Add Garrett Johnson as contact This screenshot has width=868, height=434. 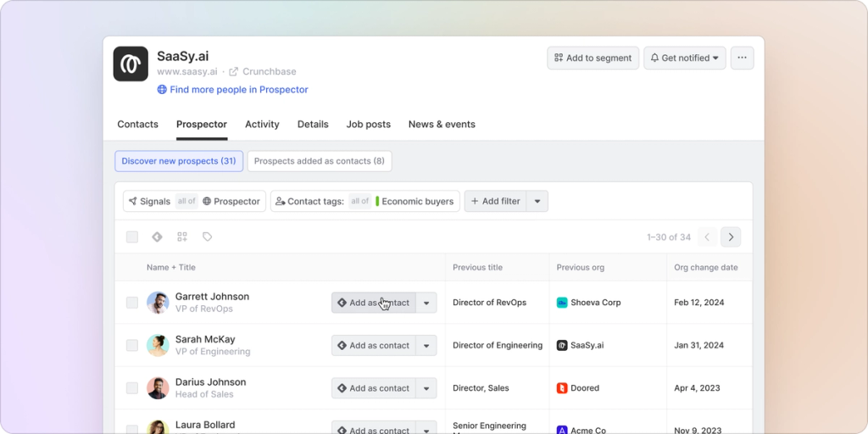[374, 303]
